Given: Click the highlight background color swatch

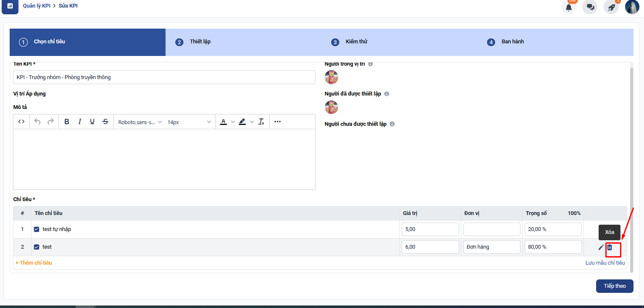Looking at the screenshot, I should click(x=242, y=122).
